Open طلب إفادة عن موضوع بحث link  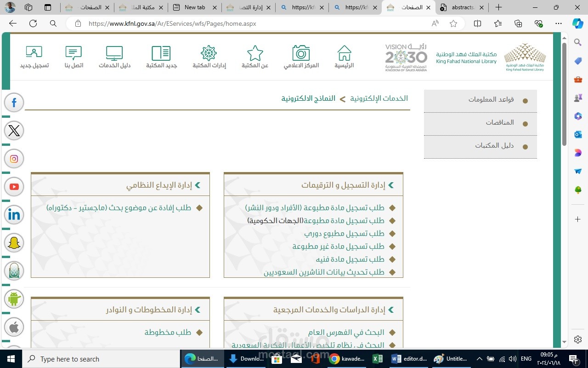tap(119, 208)
